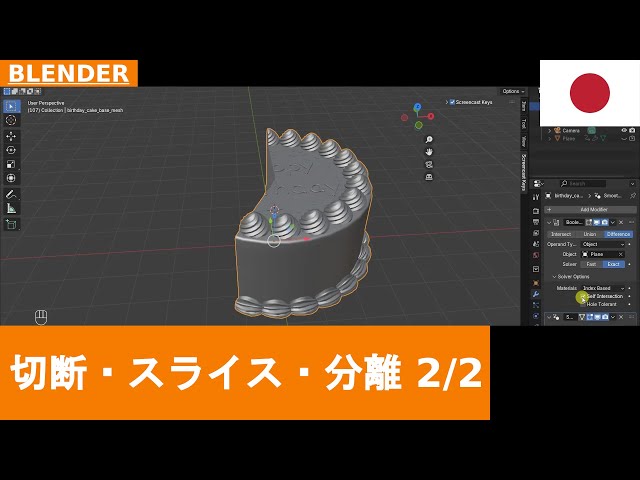Click the green Y axis gizmo ball
The width and height of the screenshot is (640, 480).
(x=418, y=125)
